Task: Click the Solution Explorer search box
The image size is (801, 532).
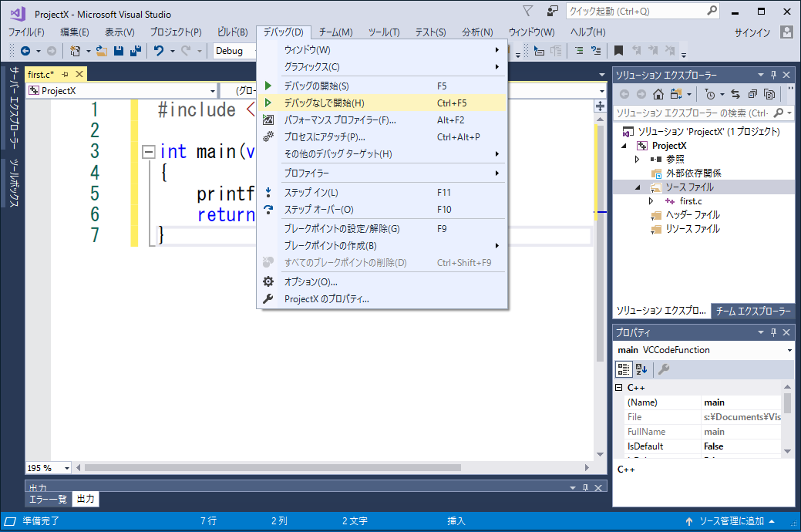Action: tap(704, 113)
